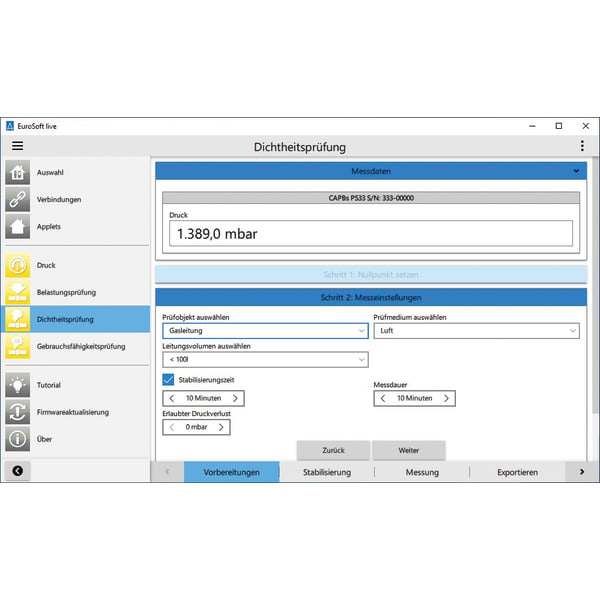Switch to the Stabilisierung tab
The width and height of the screenshot is (600, 600).
pyautogui.click(x=327, y=472)
